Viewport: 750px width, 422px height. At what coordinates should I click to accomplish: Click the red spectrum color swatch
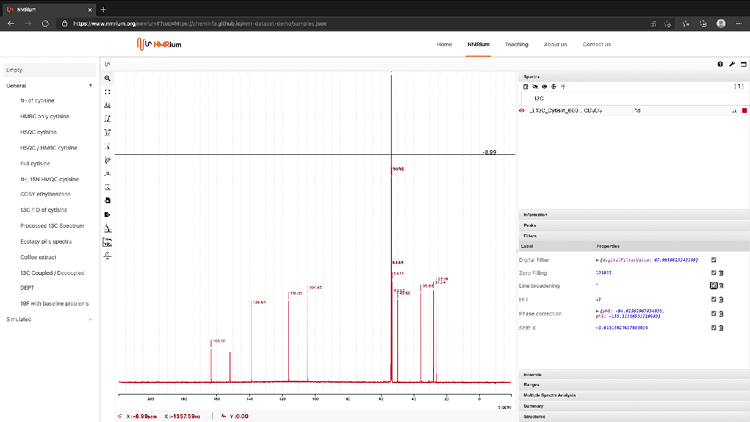pyautogui.click(x=743, y=111)
